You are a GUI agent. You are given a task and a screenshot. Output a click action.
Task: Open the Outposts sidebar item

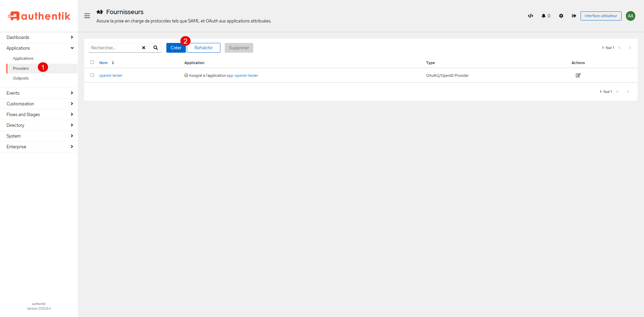(21, 78)
